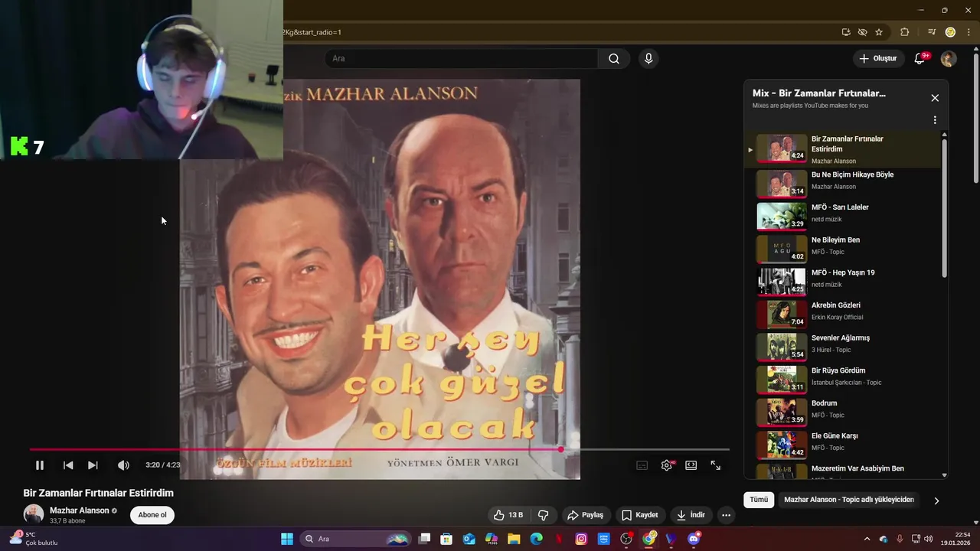Select the Tümü filter chip
This screenshot has width=980, height=551.
759,500
